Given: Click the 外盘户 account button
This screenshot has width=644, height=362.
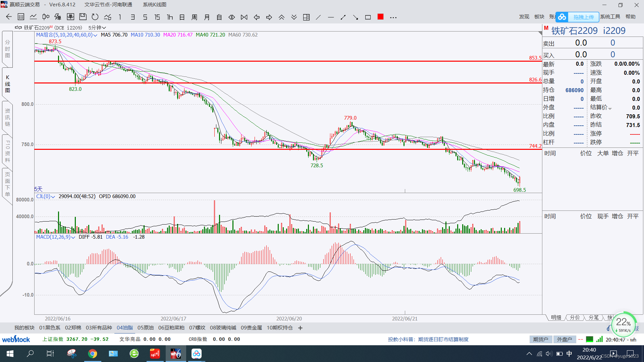Looking at the screenshot, I should click(565, 340).
